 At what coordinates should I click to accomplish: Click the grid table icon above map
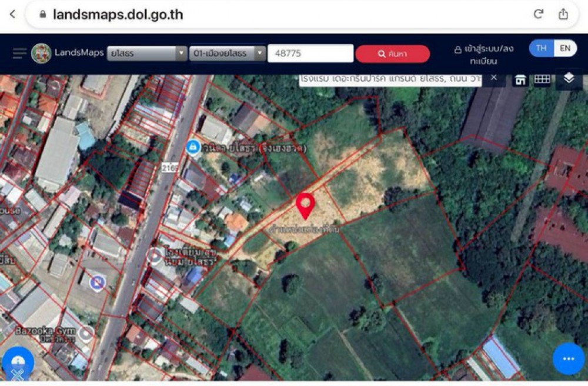(542, 79)
